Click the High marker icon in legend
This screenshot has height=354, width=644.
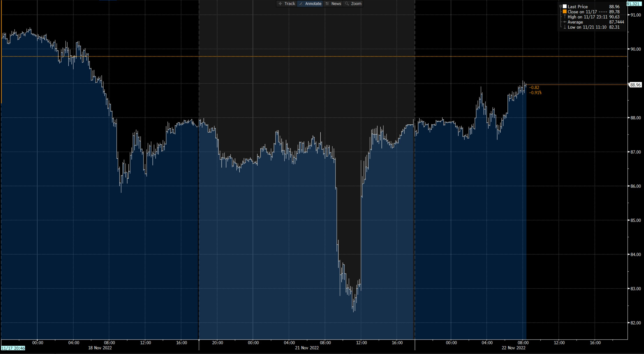point(564,17)
